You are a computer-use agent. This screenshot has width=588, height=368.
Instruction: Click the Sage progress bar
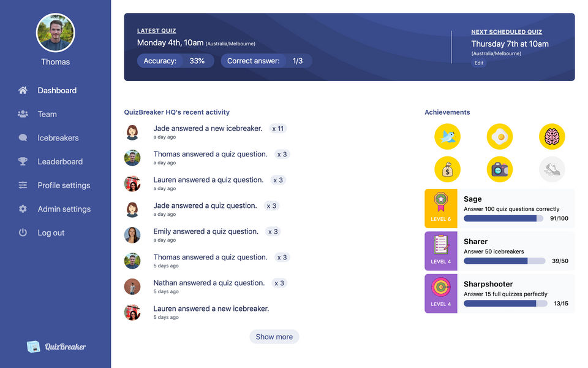(x=503, y=218)
